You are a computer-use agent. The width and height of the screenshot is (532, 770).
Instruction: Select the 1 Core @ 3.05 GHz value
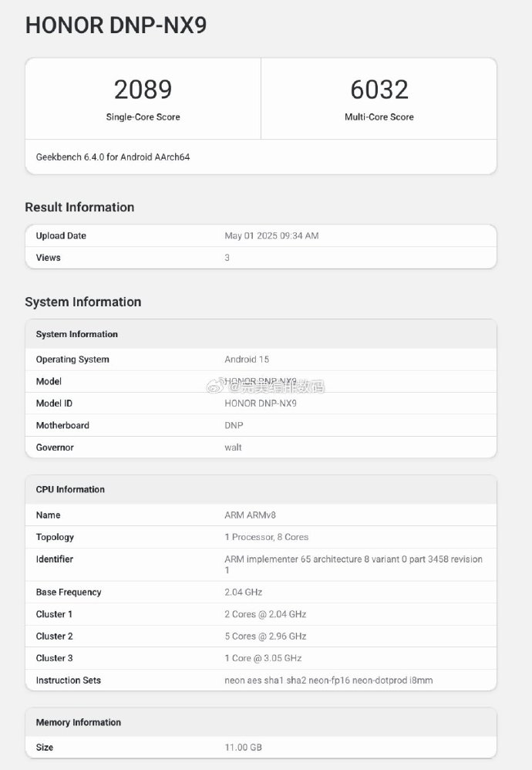(263, 657)
